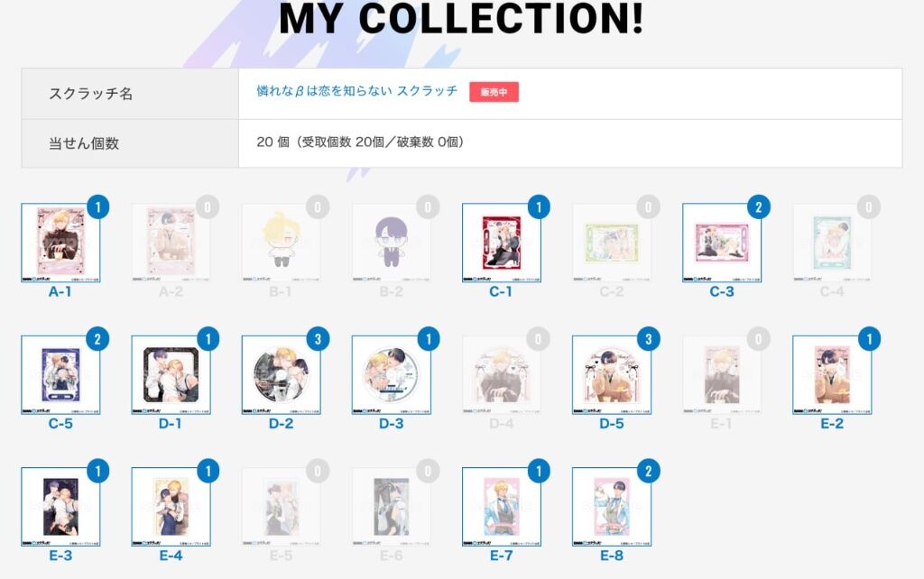924x579 pixels.
Task: Open the E-7 item thumbnail
Action: (x=502, y=507)
